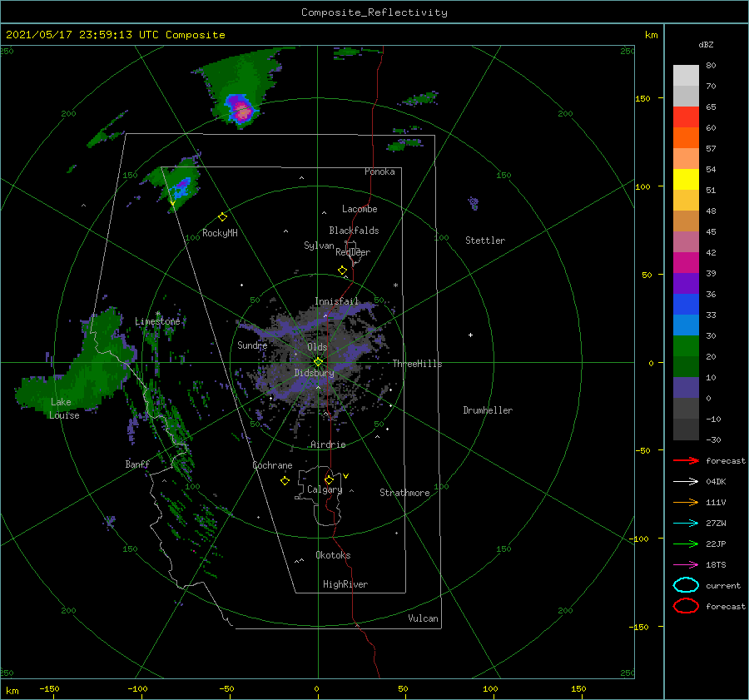Click the Ponoka label
Screen dimensions: 749x700
click(379, 171)
